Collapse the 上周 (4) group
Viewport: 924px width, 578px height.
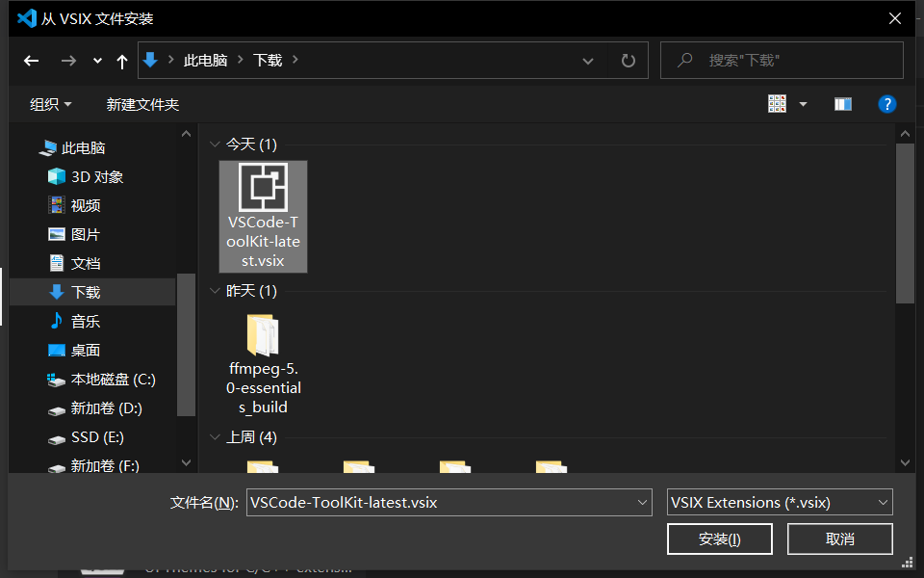pos(215,437)
